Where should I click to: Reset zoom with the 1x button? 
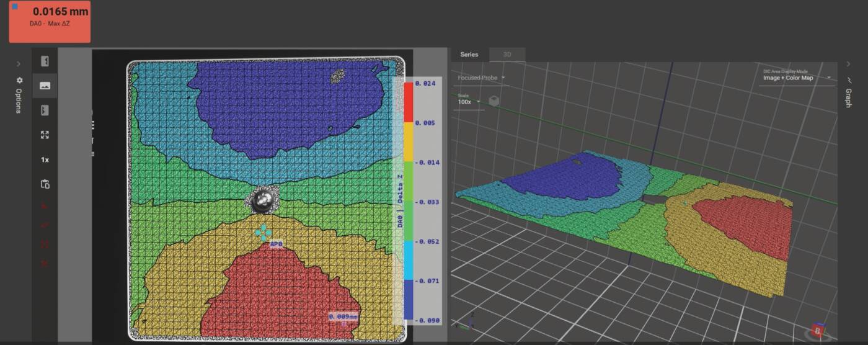45,159
